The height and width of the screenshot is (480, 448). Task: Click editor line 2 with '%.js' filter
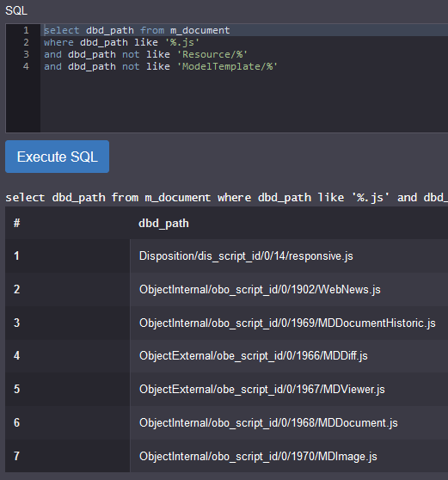click(121, 42)
